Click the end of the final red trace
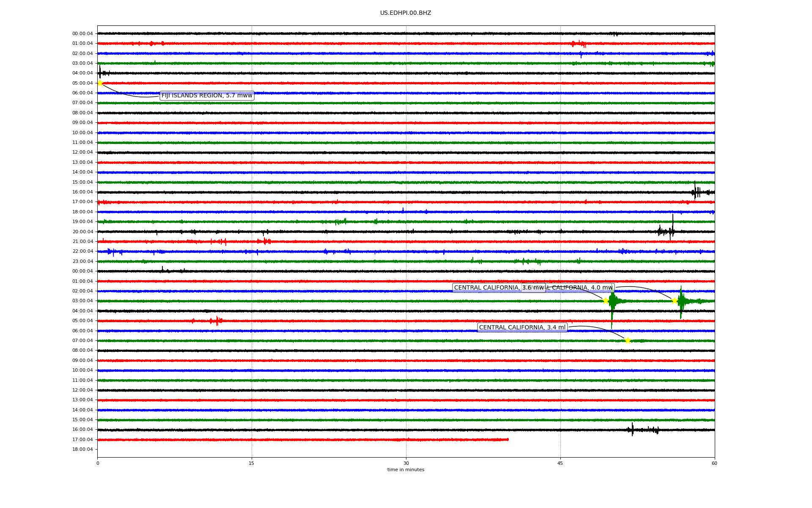Image resolution: width=812 pixels, height=508 pixels. pos(507,439)
